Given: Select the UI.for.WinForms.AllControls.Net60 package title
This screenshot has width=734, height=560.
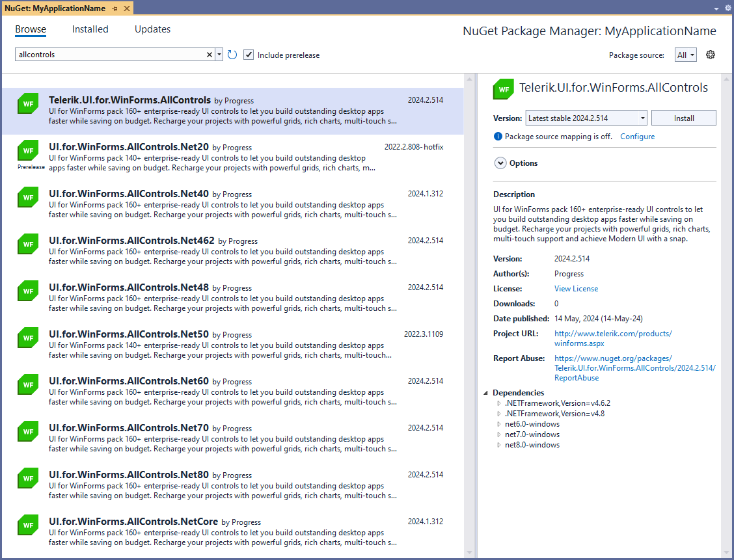Looking at the screenshot, I should 129,381.
